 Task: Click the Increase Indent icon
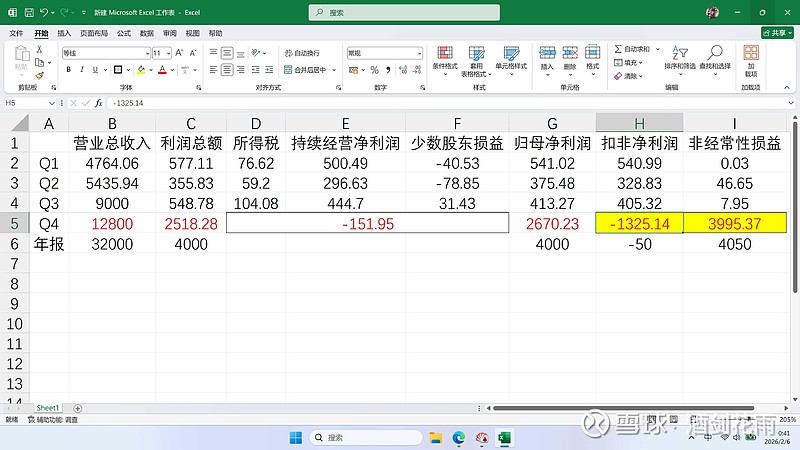coord(269,69)
